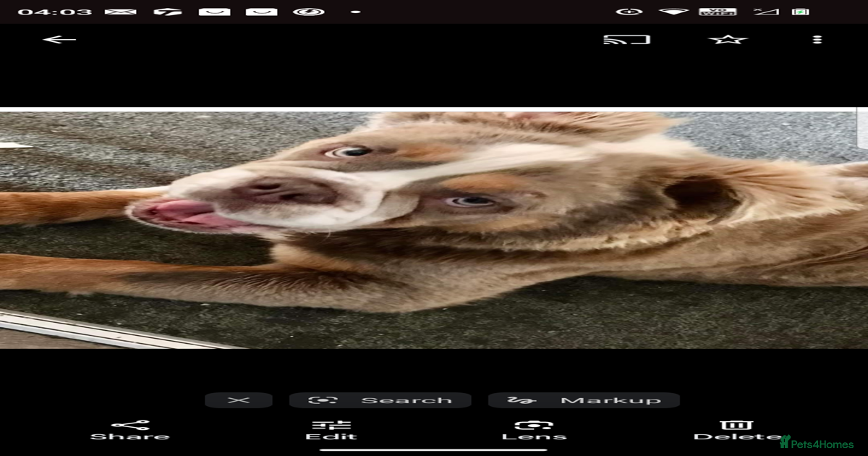
Task: Tap the mail notification icon in status bar
Action: tap(120, 12)
